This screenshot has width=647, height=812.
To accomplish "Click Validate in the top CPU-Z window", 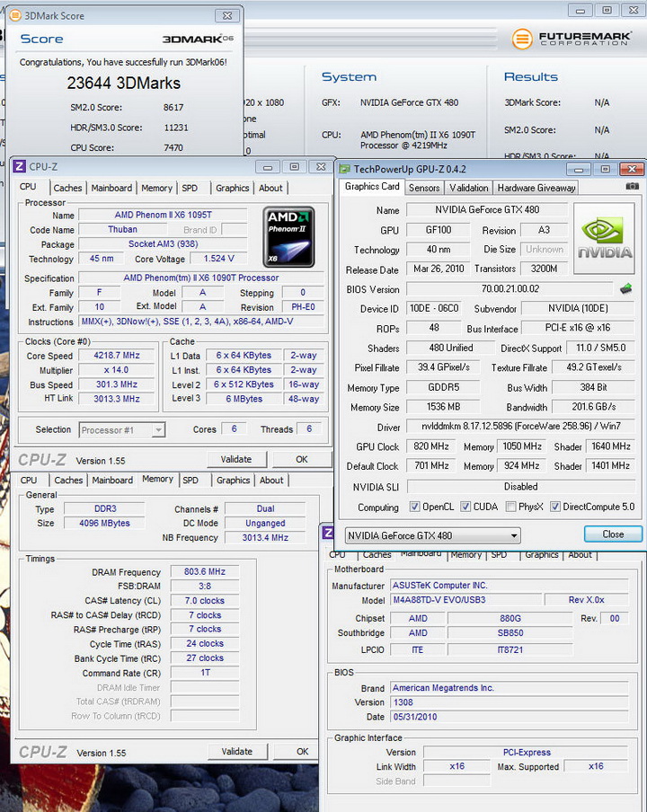I will click(236, 459).
